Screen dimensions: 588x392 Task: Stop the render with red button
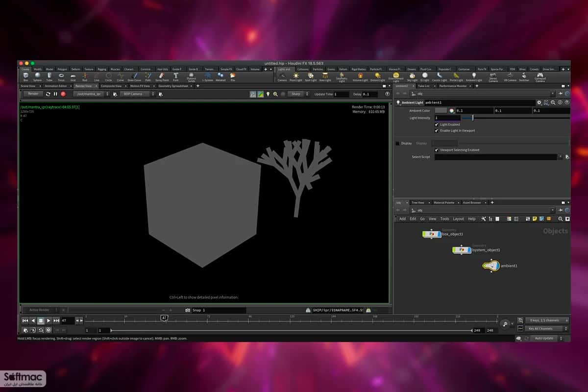click(x=63, y=94)
